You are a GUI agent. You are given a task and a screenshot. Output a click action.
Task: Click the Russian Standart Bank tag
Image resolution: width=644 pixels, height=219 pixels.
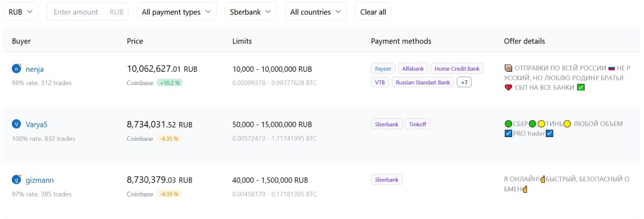coord(423,82)
